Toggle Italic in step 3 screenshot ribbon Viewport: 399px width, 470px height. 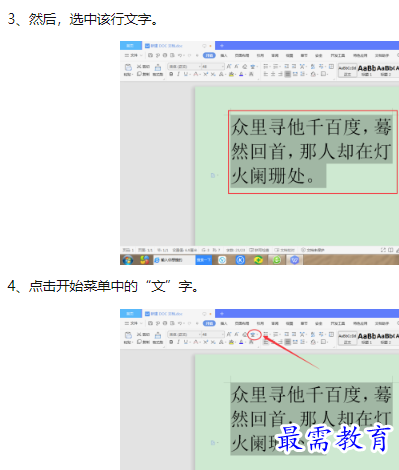[x=178, y=74]
